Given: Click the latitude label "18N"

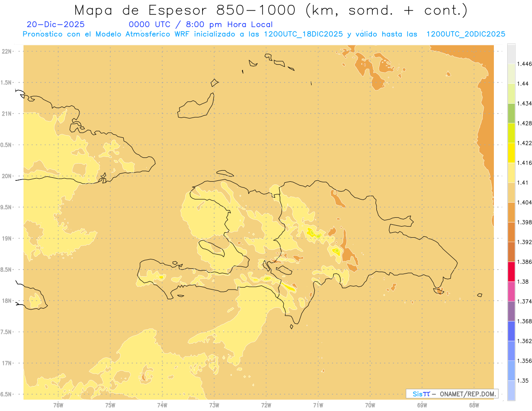Looking at the screenshot, I should (7, 301).
